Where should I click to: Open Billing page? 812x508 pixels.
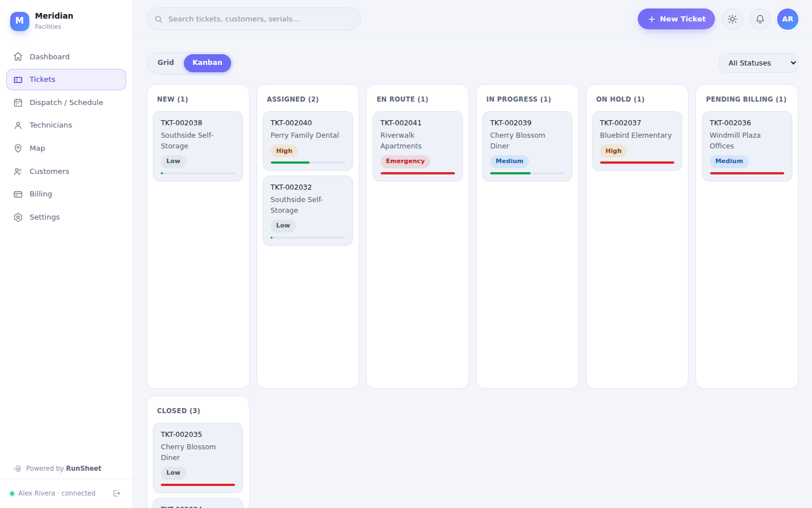click(x=66, y=194)
